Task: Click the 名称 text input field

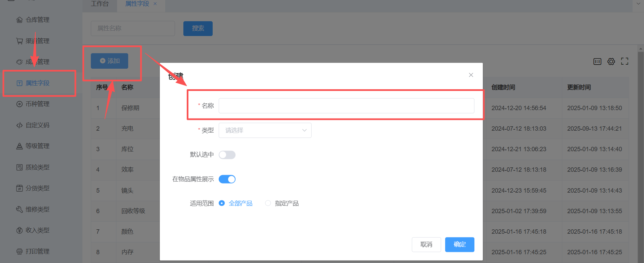Action: coord(346,106)
